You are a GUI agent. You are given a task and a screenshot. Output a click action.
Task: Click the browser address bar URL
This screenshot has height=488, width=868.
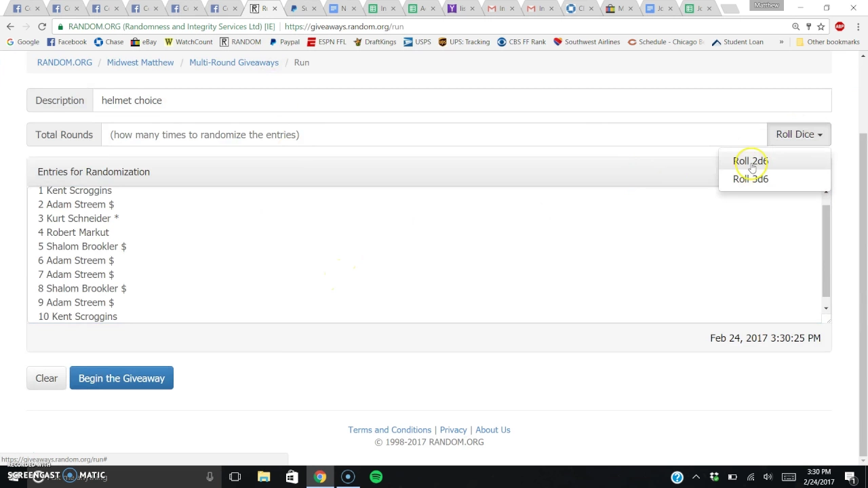pyautogui.click(x=344, y=26)
